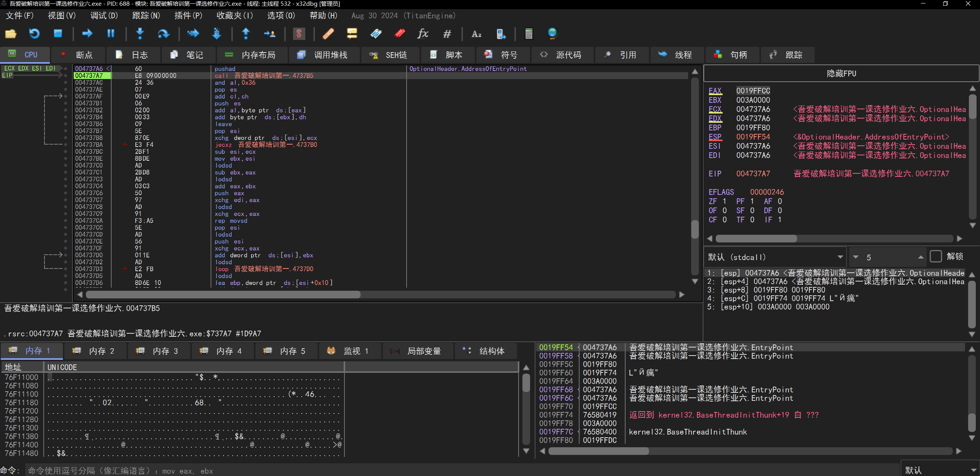Toggle the SF flag value

[752, 211]
